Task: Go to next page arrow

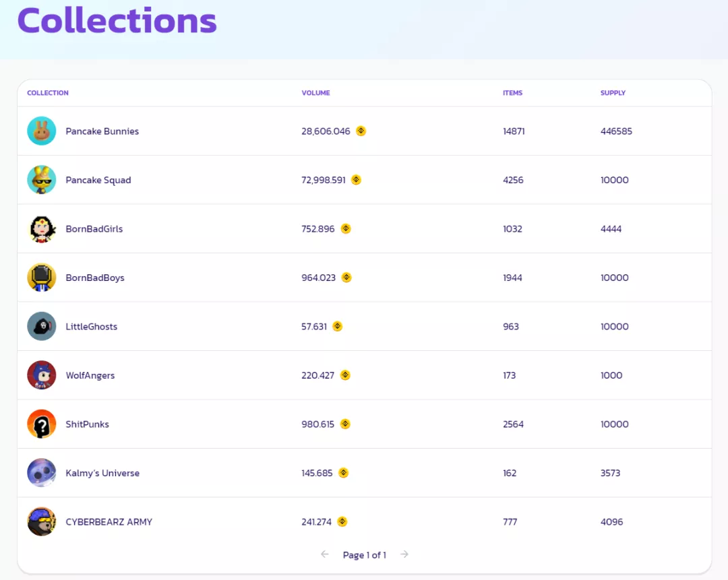Action: click(x=404, y=554)
